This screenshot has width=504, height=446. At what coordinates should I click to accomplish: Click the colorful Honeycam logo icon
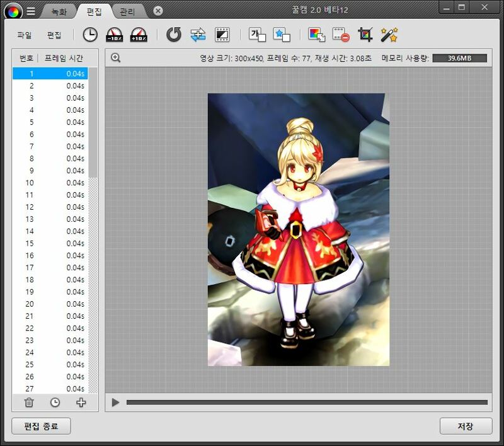tap(13, 11)
